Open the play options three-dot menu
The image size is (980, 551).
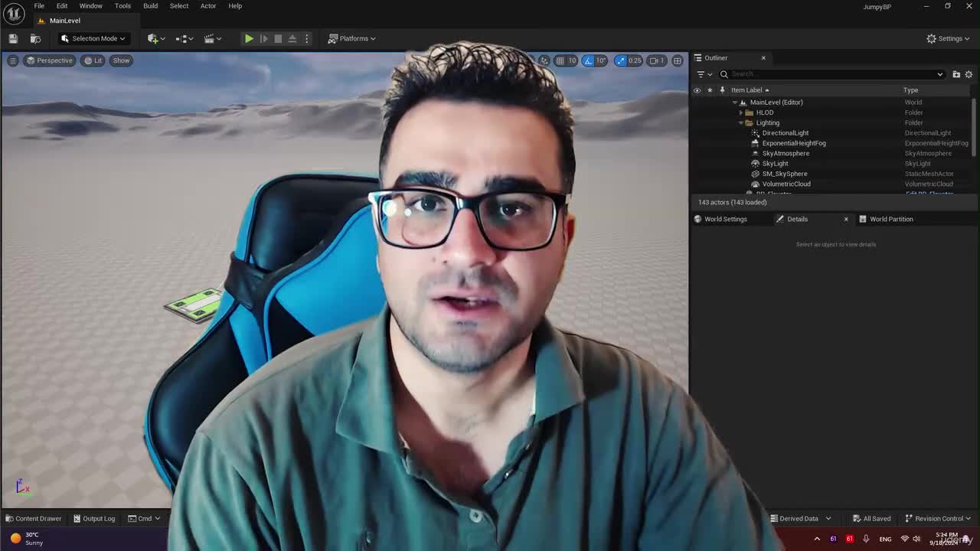[x=306, y=38]
